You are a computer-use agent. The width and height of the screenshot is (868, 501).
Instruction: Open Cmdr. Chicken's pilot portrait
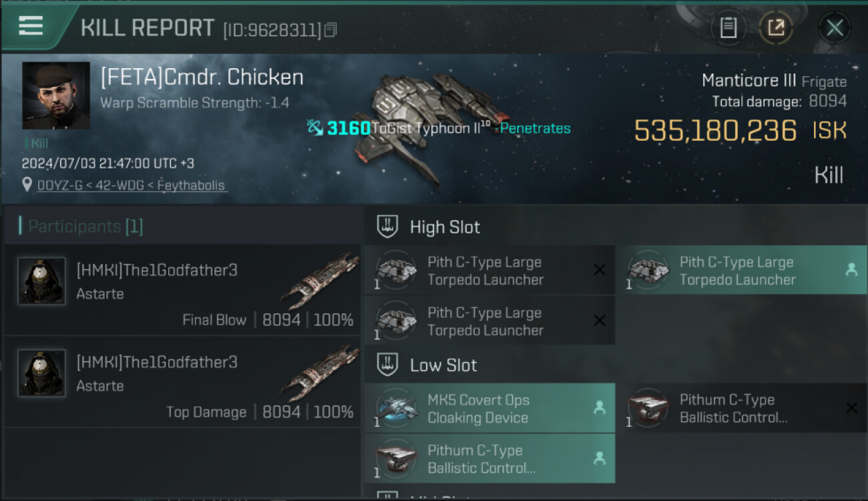56,96
